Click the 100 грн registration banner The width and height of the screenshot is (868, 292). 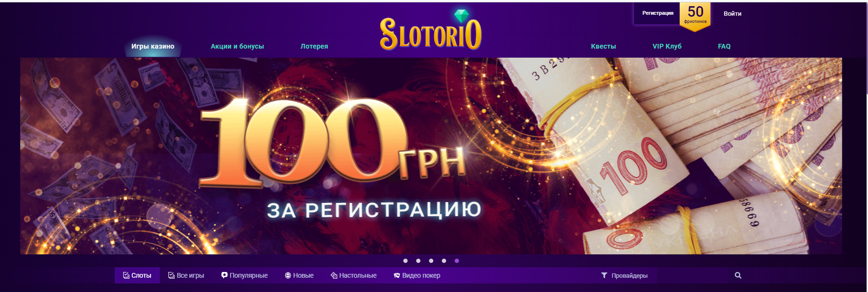431,156
